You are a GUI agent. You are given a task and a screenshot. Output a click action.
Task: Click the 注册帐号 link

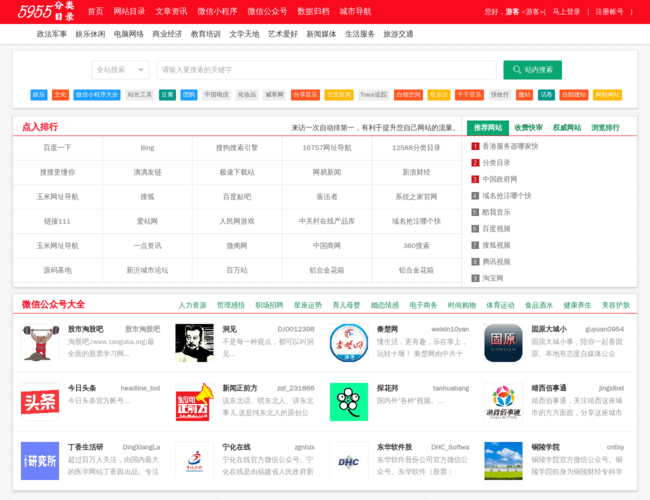point(609,12)
